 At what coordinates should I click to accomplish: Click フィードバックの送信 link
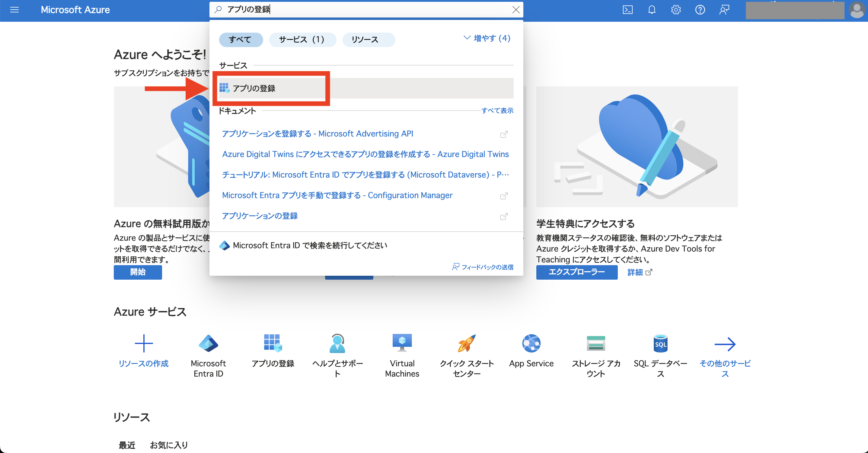click(483, 267)
